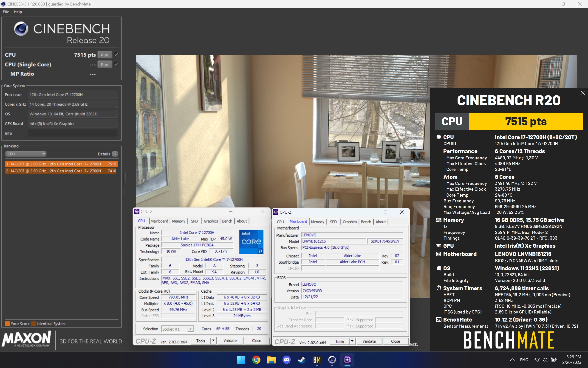
Task: Click left CPU-Z window title icon
Action: 137,211
